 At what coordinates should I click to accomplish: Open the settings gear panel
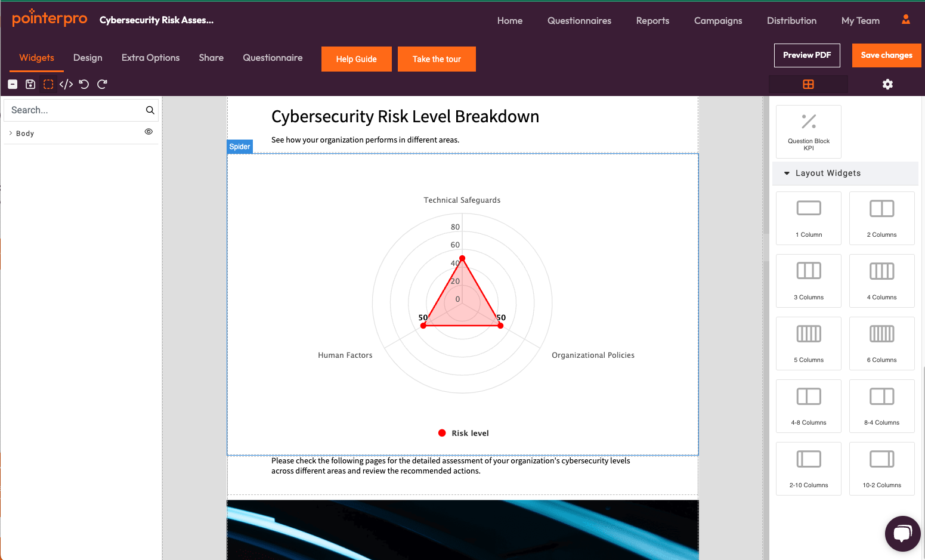887,84
